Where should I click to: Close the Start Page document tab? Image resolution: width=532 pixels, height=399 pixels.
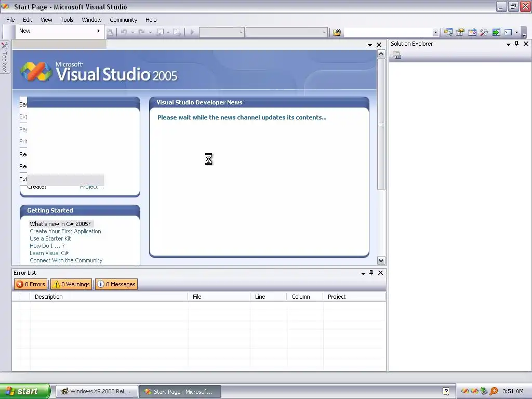point(379,45)
